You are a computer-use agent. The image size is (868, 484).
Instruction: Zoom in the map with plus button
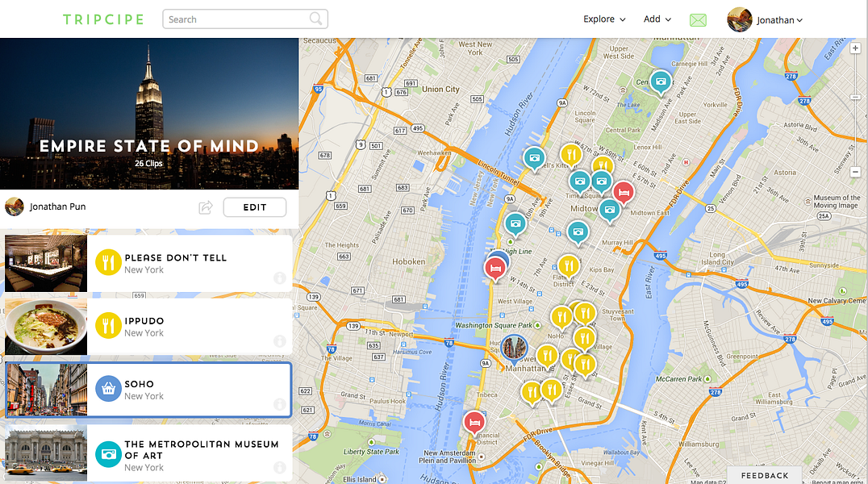pos(855,48)
